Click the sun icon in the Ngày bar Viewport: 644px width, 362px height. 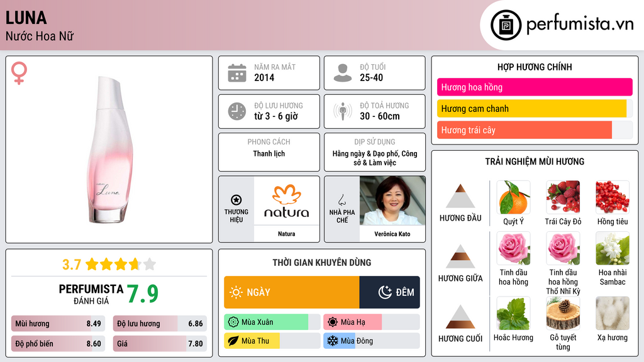pyautogui.click(x=236, y=292)
